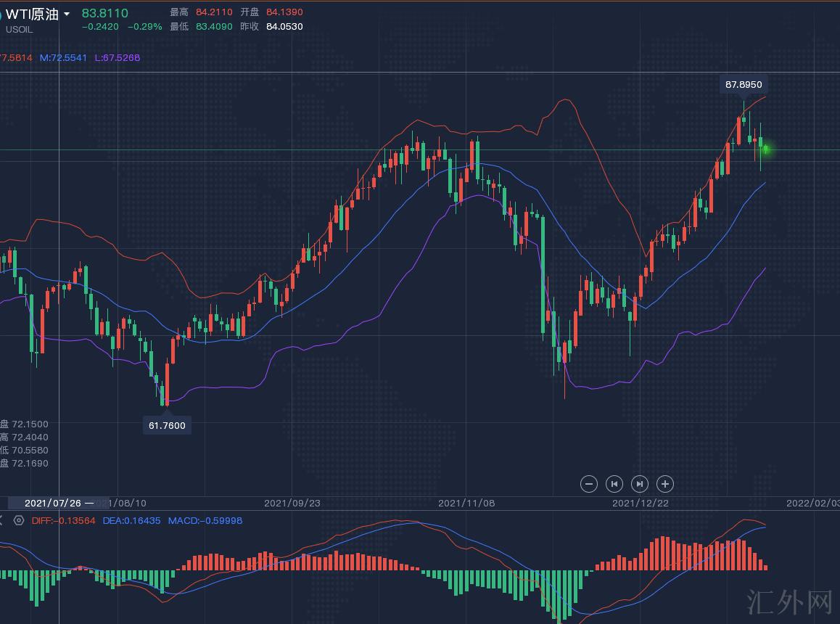This screenshot has width=840, height=624.
Task: Click the MACD:-0.59998 legend label
Action: click(205, 520)
